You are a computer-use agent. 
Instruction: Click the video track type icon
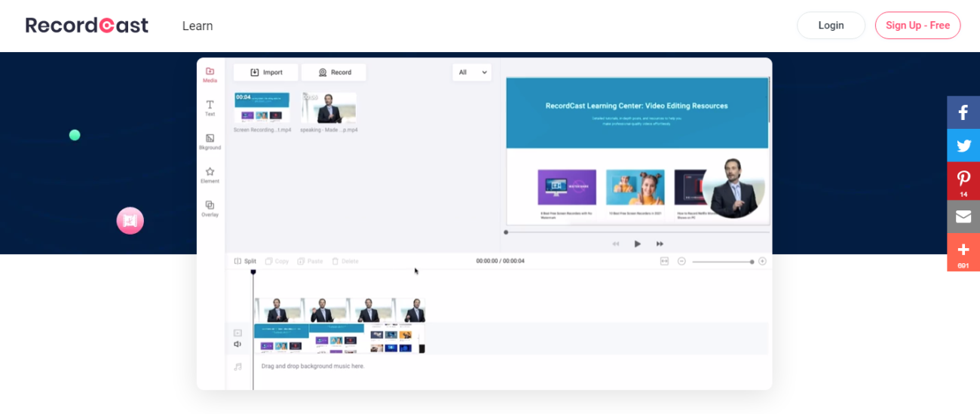237,333
